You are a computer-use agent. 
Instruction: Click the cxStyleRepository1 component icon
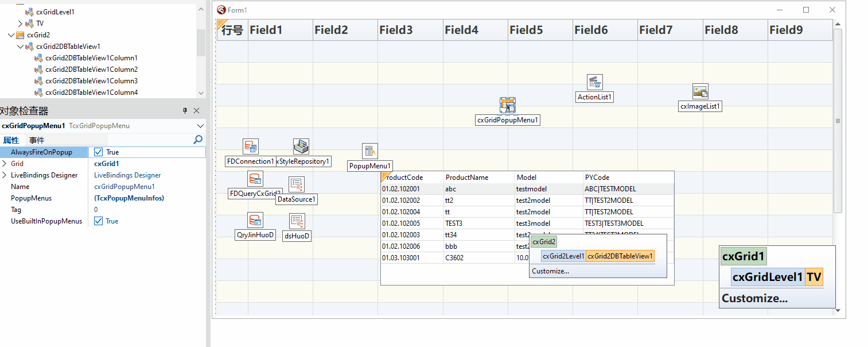[301, 146]
